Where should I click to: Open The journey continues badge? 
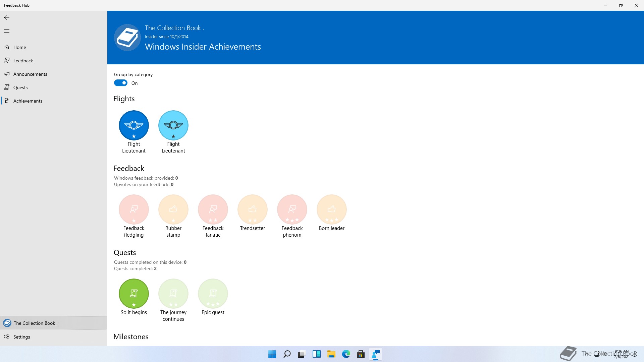(173, 294)
